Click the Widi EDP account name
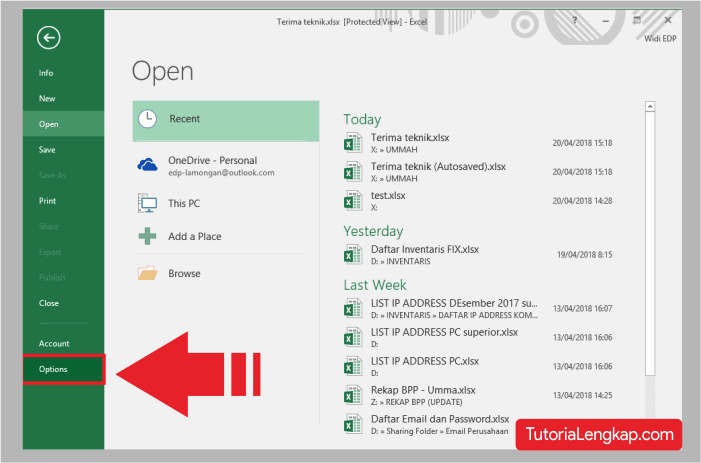Screen dimensions: 701x463 pos(660,38)
